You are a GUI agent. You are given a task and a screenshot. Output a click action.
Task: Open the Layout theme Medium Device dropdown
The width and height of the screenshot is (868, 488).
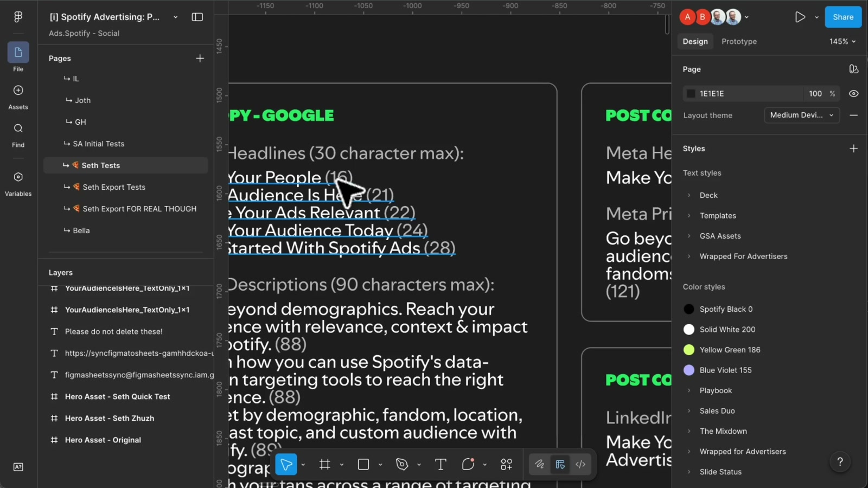coord(802,115)
